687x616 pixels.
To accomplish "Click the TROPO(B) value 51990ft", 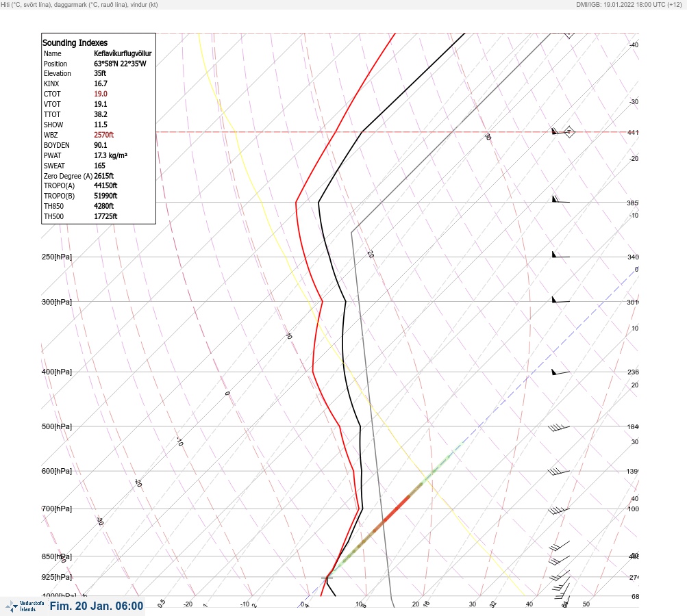I will tap(105, 196).
